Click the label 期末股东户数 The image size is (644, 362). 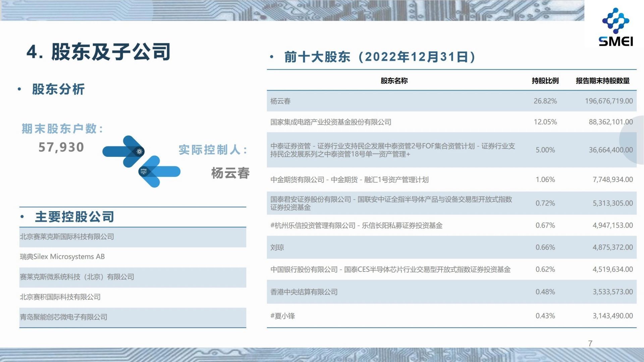pos(62,128)
